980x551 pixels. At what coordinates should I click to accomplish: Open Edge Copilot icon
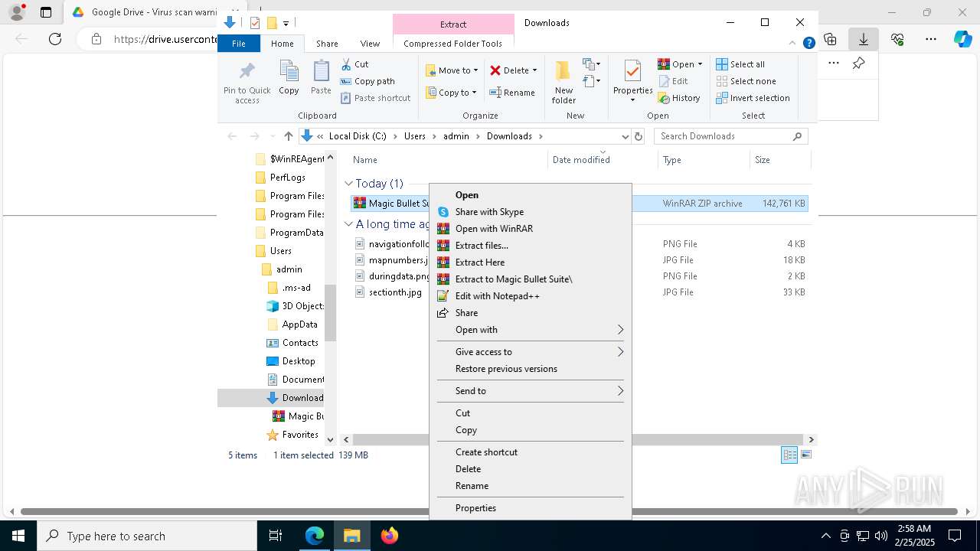pos(963,39)
